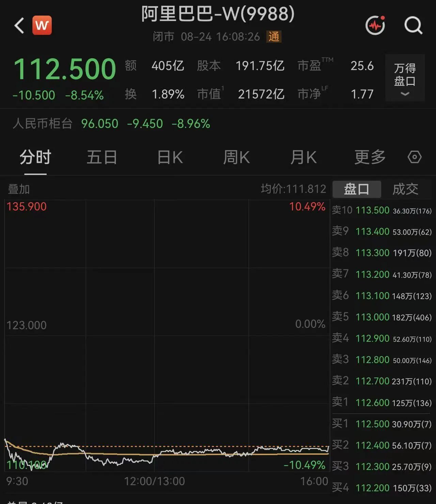This screenshot has height=504, width=436.
Task: Select the 卖6 row at 113.100
Action: click(x=382, y=296)
